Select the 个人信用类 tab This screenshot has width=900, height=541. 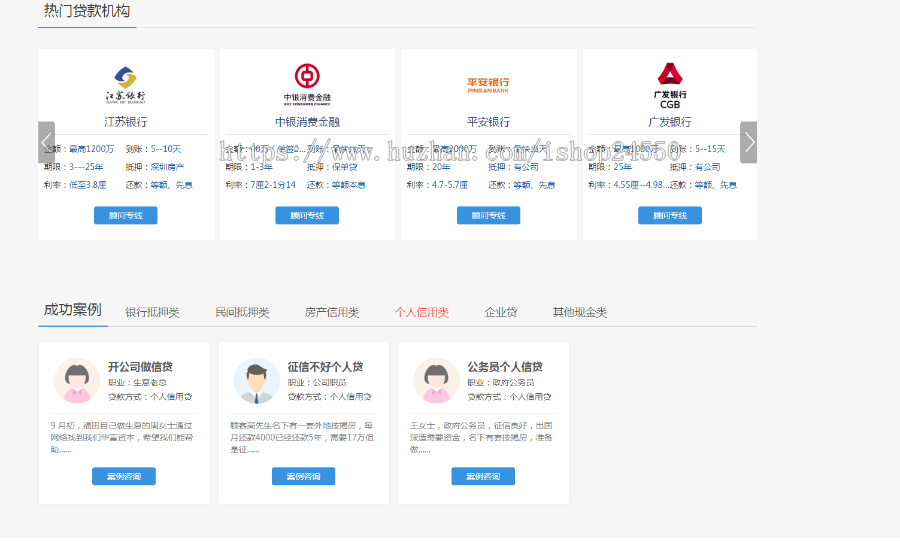(422, 312)
